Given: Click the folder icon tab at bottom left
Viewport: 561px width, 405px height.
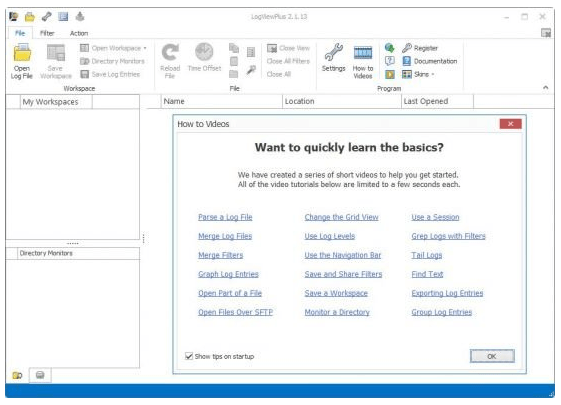Looking at the screenshot, I should pyautogui.click(x=17, y=375).
